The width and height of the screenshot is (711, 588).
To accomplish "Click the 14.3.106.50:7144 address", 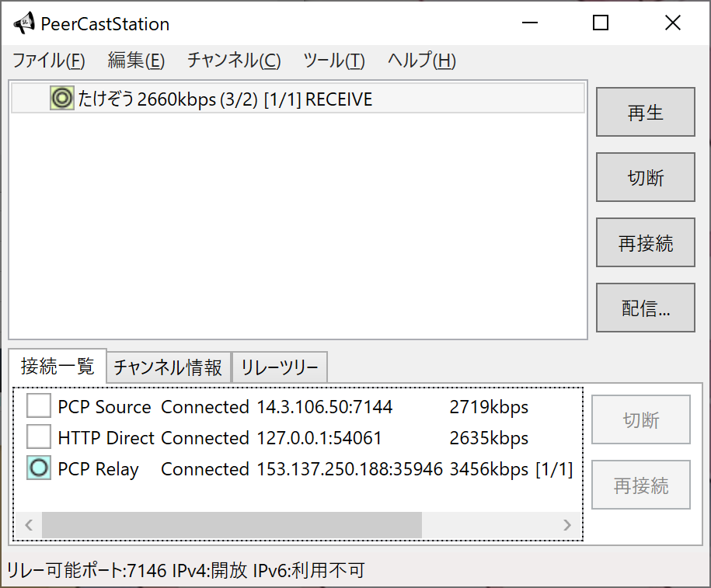I will click(x=324, y=407).
